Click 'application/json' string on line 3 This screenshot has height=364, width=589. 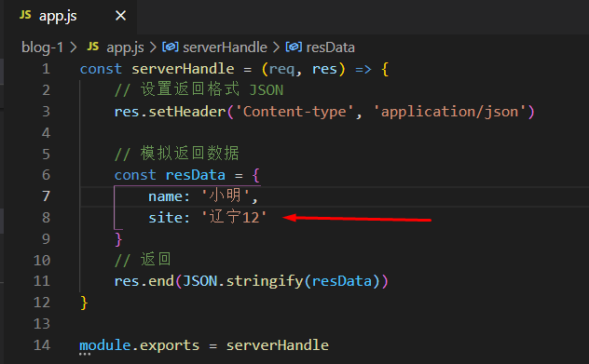pyautogui.click(x=449, y=112)
